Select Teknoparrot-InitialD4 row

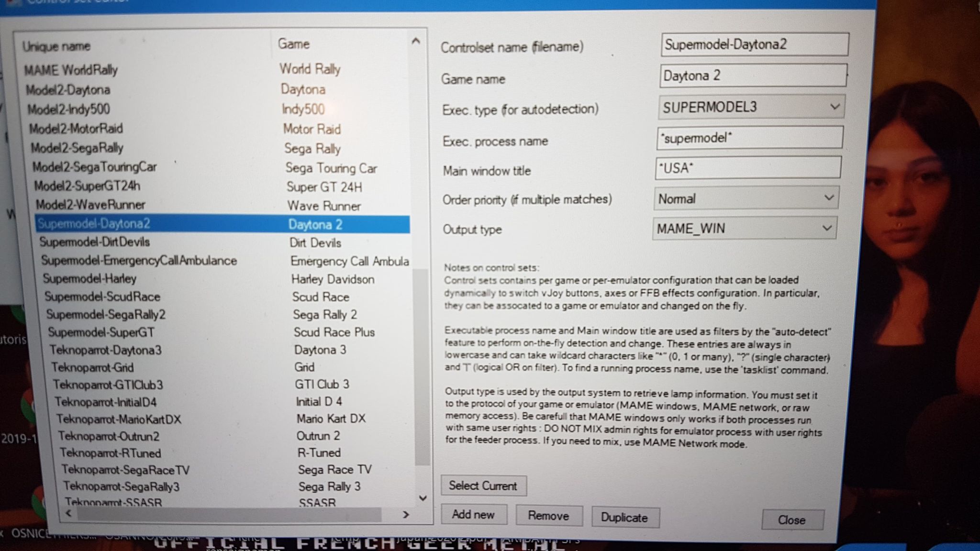coord(233,402)
